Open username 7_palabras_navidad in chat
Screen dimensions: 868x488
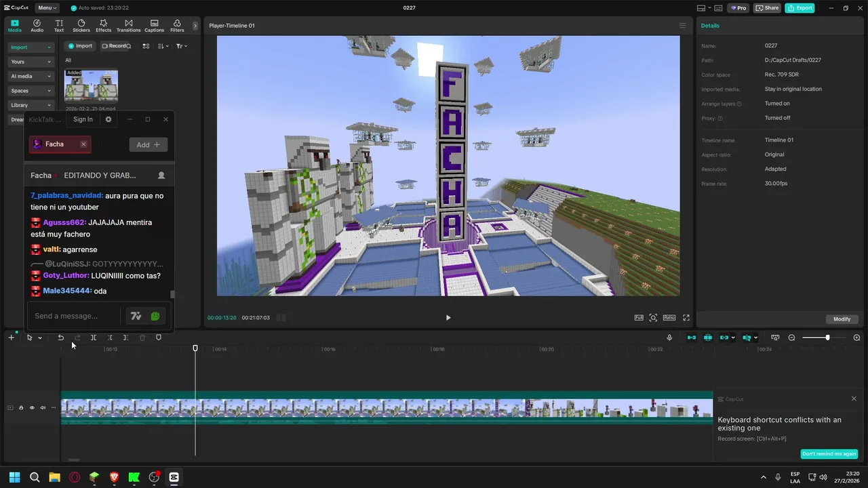pos(66,196)
